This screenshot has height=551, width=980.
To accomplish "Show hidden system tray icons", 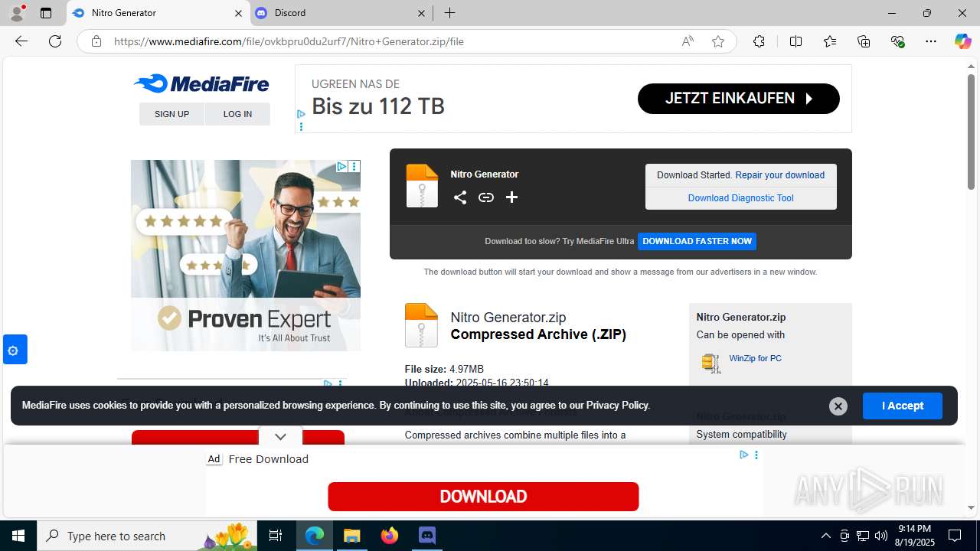I will click(825, 536).
